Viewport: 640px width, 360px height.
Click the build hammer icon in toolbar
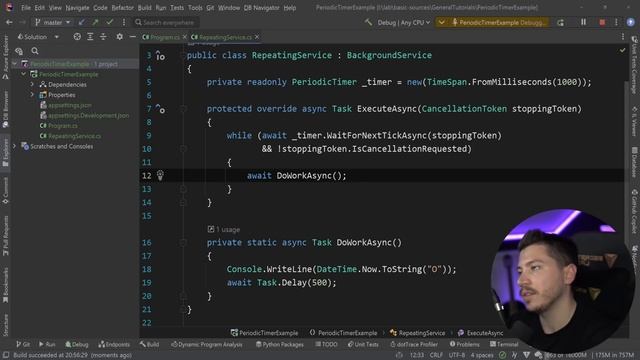click(368, 22)
